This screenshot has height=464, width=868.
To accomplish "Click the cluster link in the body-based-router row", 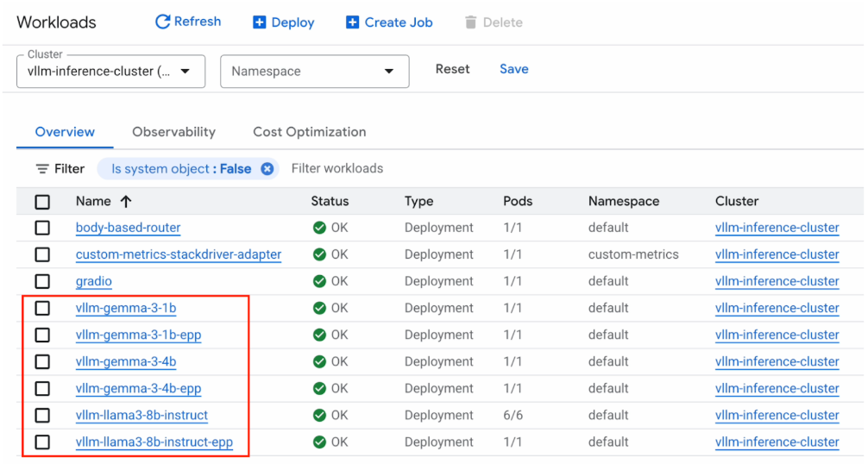I will click(777, 228).
